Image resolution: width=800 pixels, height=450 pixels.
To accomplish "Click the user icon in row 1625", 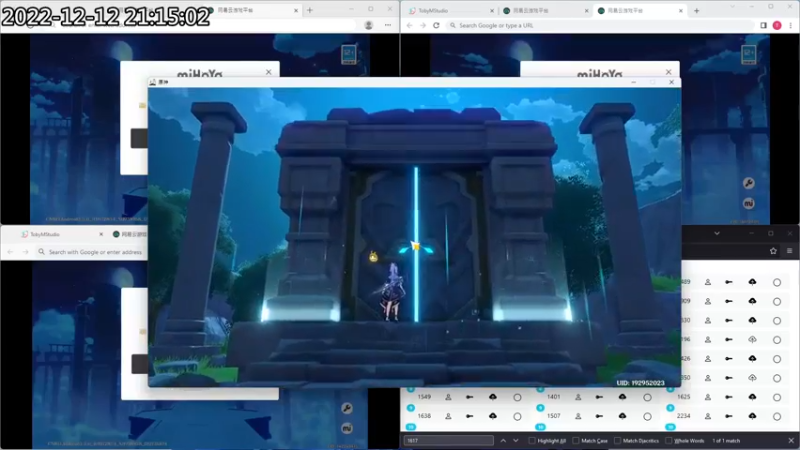I will (x=708, y=397).
